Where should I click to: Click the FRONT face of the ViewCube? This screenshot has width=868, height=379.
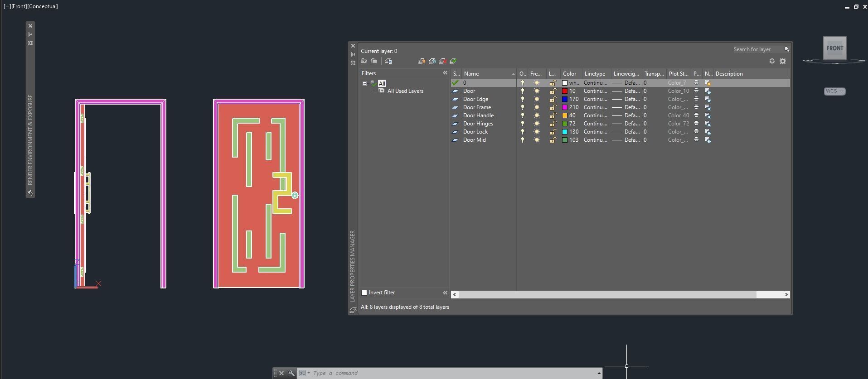[x=835, y=48]
